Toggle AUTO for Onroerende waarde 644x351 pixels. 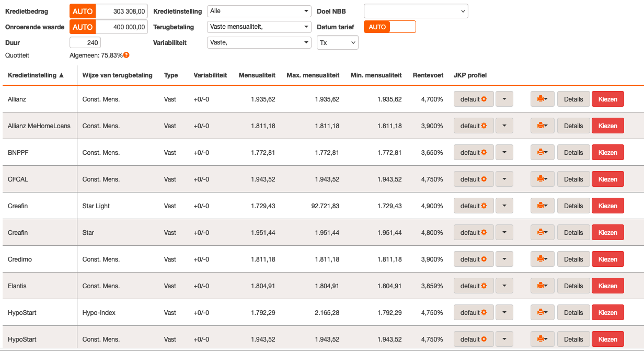click(83, 27)
